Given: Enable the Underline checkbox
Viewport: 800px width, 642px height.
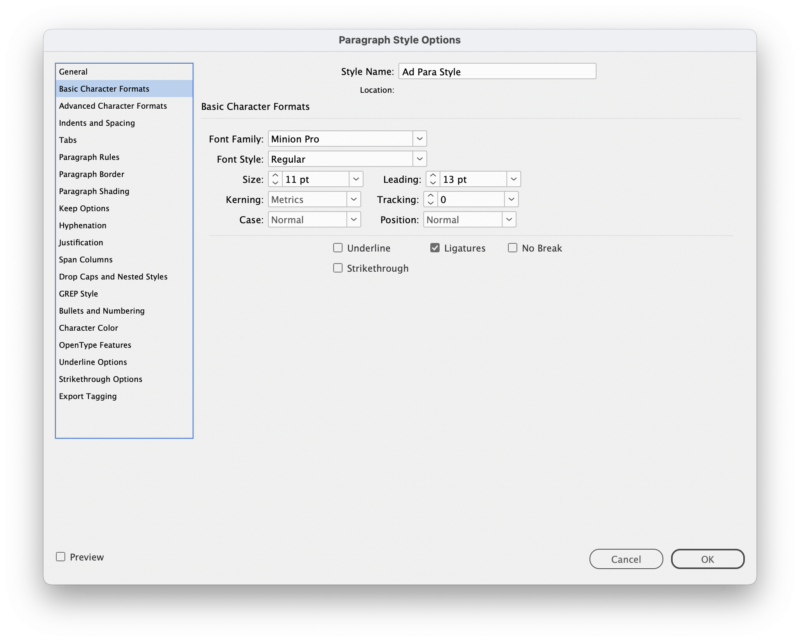Looking at the screenshot, I should click(x=338, y=248).
